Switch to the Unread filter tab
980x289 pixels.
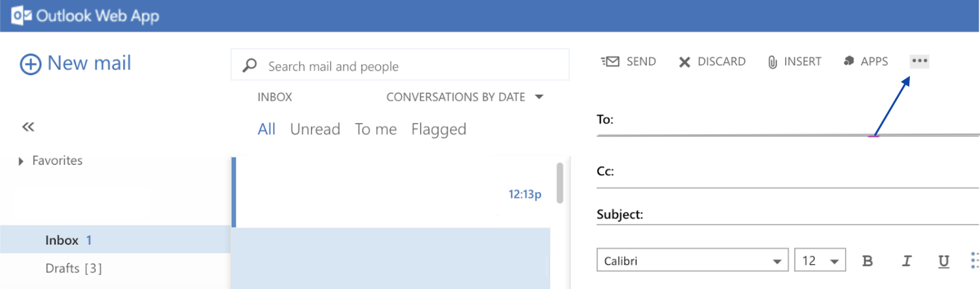click(x=315, y=129)
